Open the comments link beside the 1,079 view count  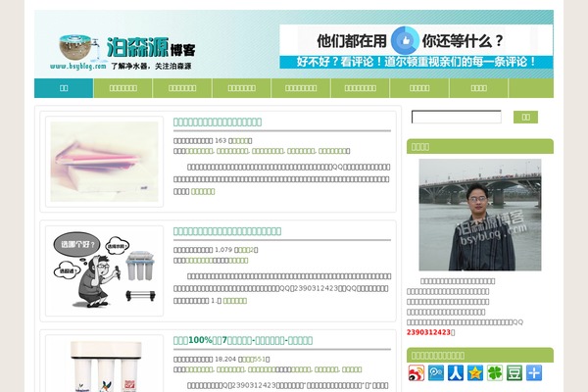tap(246, 250)
